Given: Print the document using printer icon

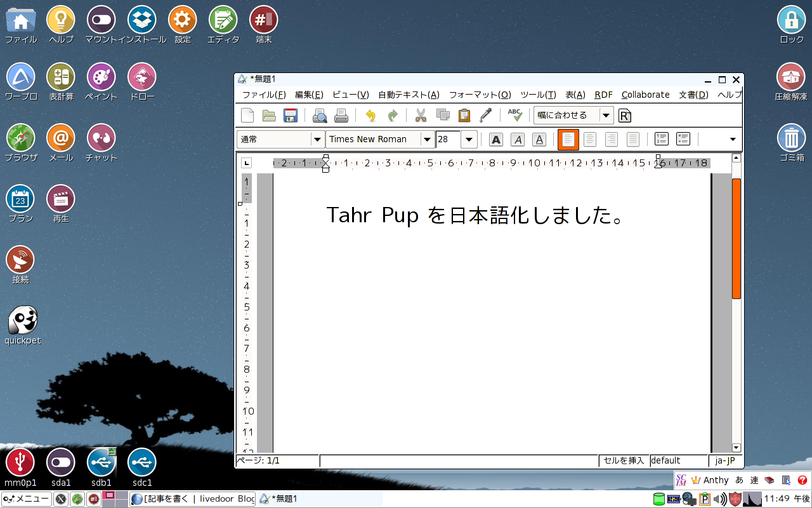Looking at the screenshot, I should tap(341, 116).
